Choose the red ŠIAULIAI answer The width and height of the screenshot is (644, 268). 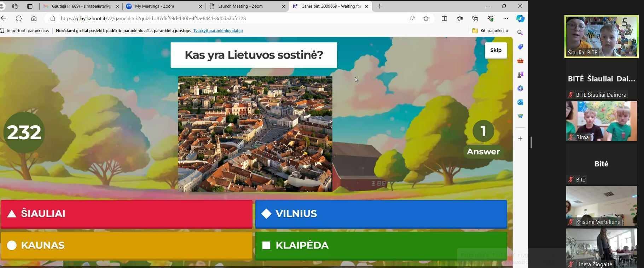click(126, 214)
